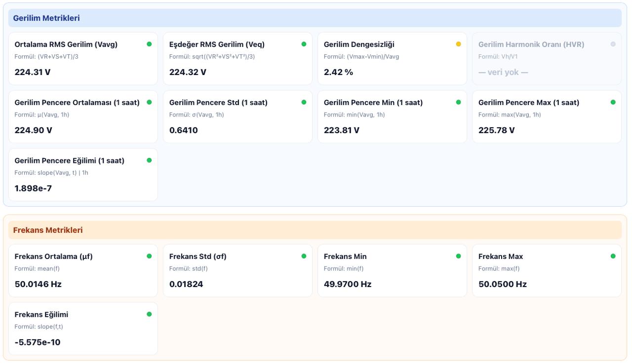Click the gray status dot on Gerilim Harmonik Oranı
Image resolution: width=632 pixels, height=364 pixels.
click(613, 44)
